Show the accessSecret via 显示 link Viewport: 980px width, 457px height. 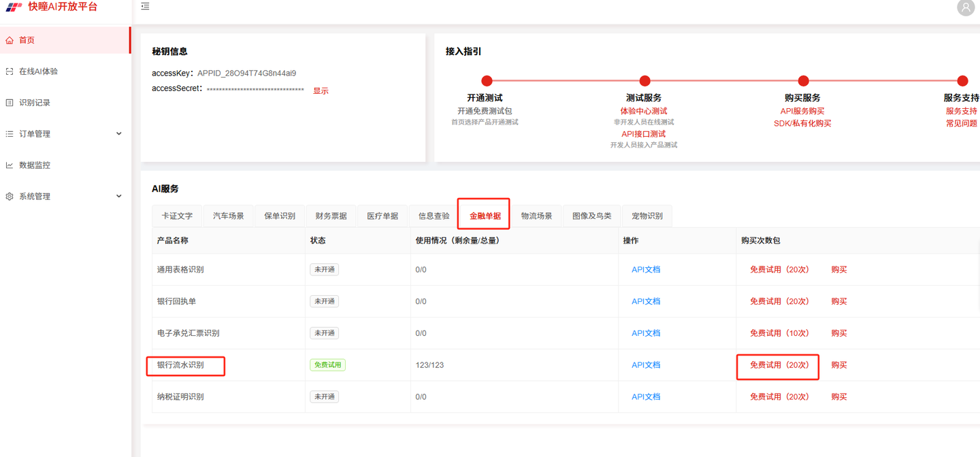[321, 90]
